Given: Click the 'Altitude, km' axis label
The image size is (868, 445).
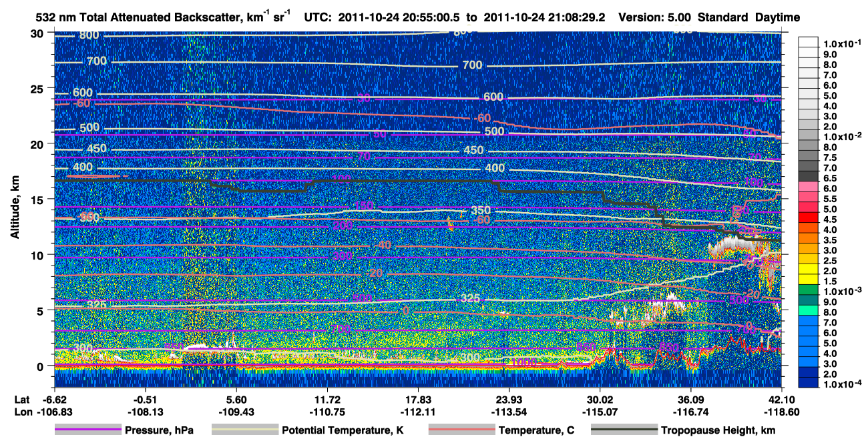Looking at the screenshot, I should pyautogui.click(x=15, y=208).
